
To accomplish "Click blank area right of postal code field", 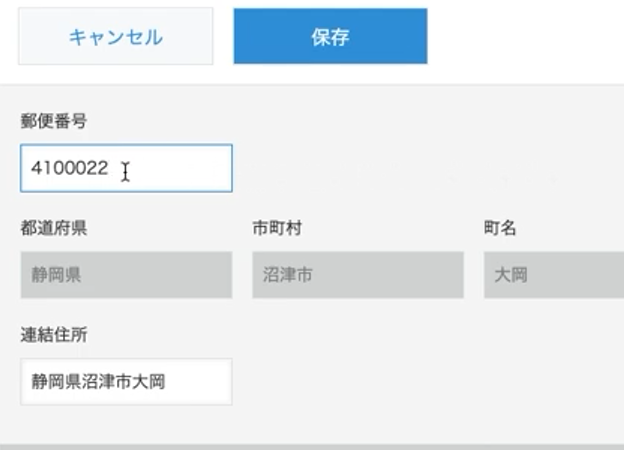I will [x=428, y=168].
